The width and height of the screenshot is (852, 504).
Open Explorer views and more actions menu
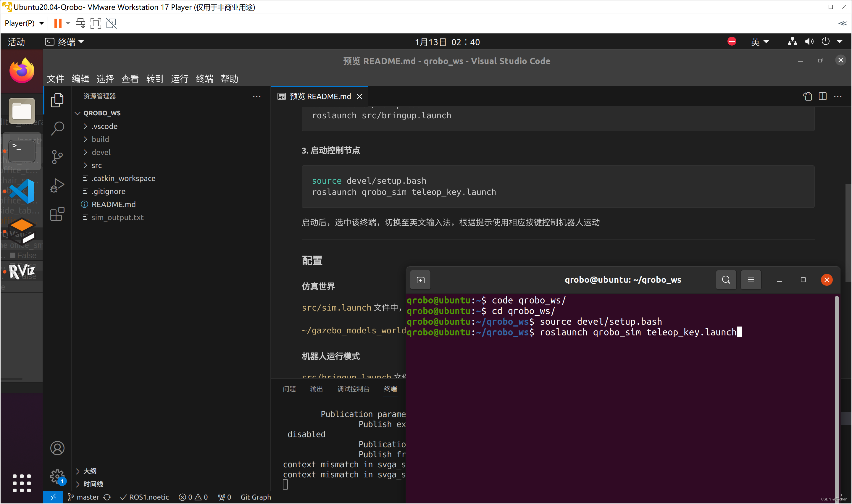pos(257,96)
